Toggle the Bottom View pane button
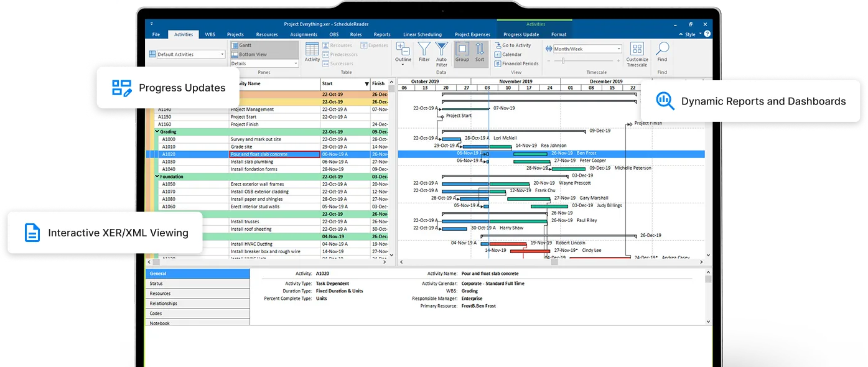The height and width of the screenshot is (367, 868). [264, 54]
